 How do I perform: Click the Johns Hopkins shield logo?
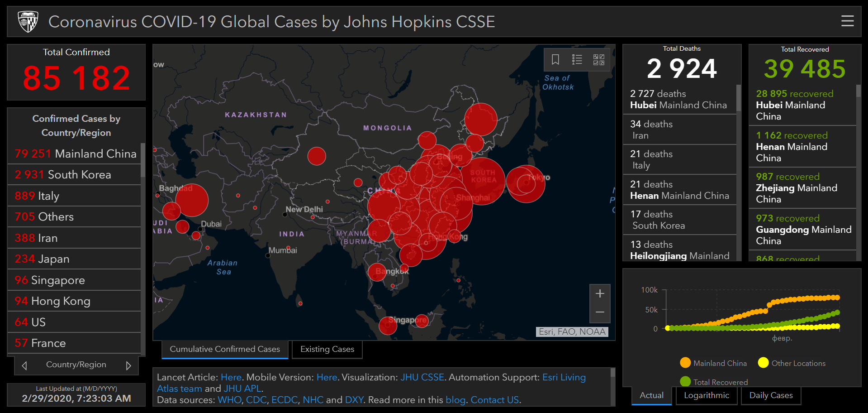[28, 22]
